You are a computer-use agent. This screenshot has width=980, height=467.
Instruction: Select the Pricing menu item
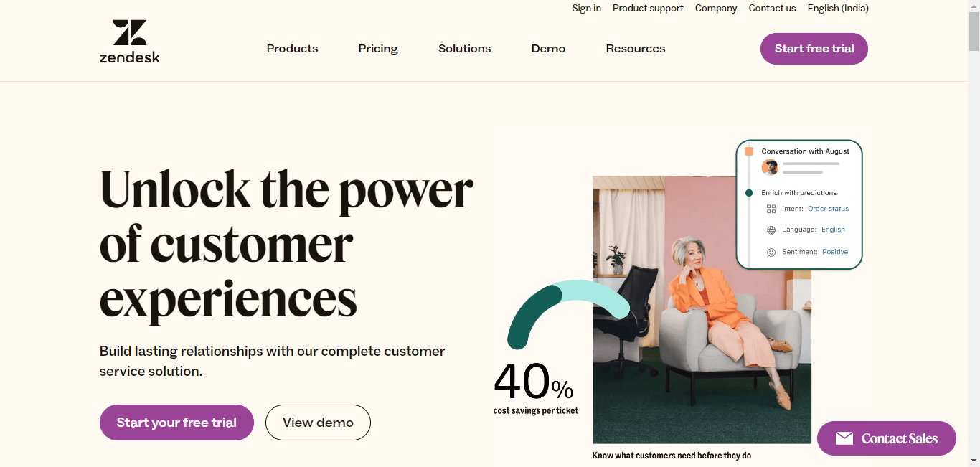[378, 48]
